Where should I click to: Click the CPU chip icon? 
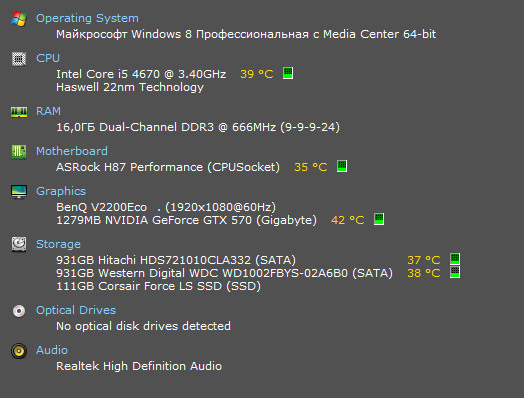click(x=19, y=59)
